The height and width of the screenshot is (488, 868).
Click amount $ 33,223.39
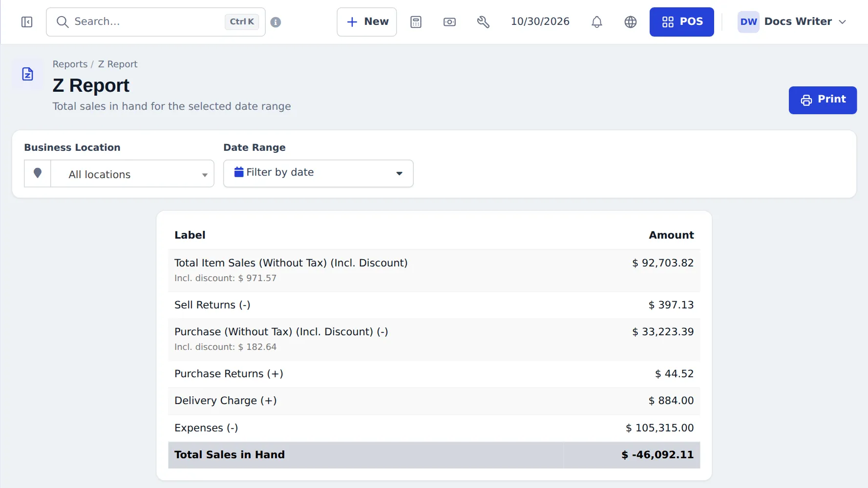(663, 331)
